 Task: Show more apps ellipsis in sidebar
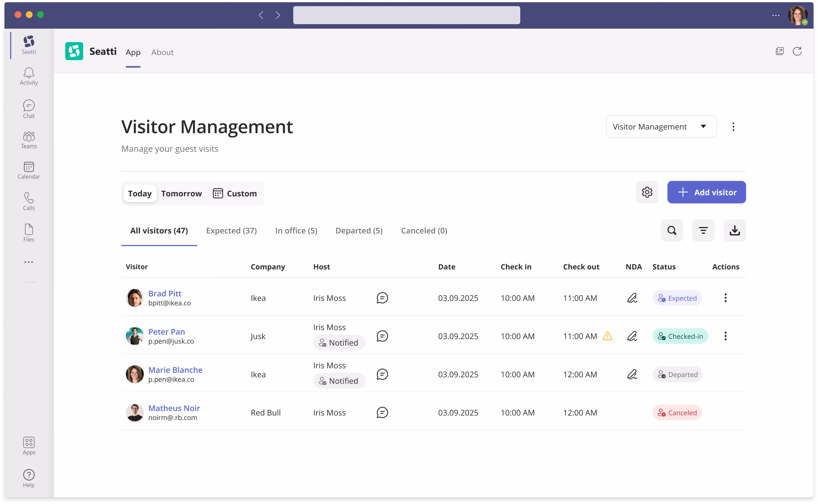[29, 262]
